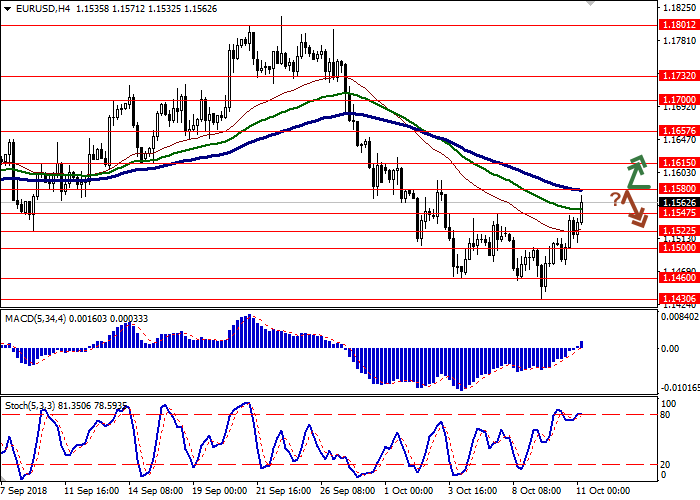
Task: Select the red 1.14306 level price label
Action: tap(679, 299)
